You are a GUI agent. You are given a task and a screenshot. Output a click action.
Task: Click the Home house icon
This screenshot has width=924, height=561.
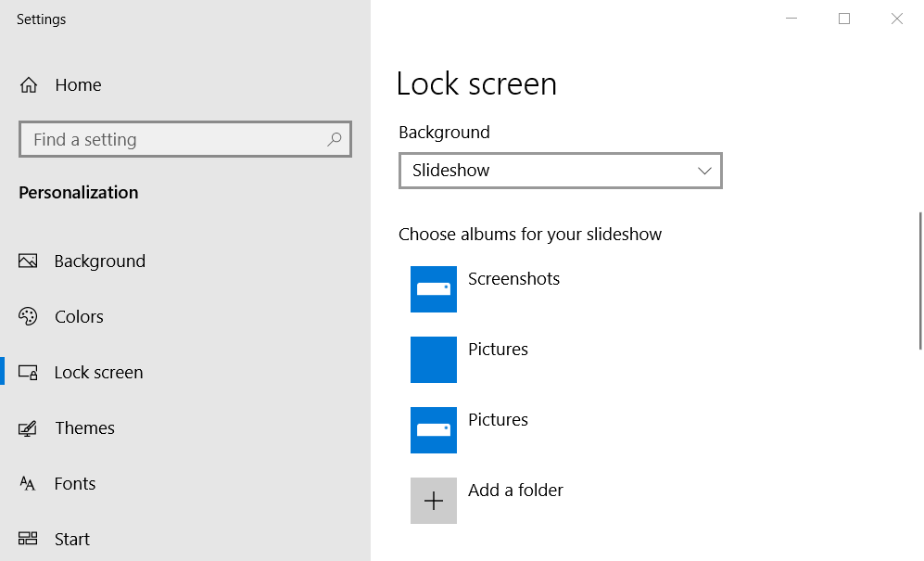[29, 84]
